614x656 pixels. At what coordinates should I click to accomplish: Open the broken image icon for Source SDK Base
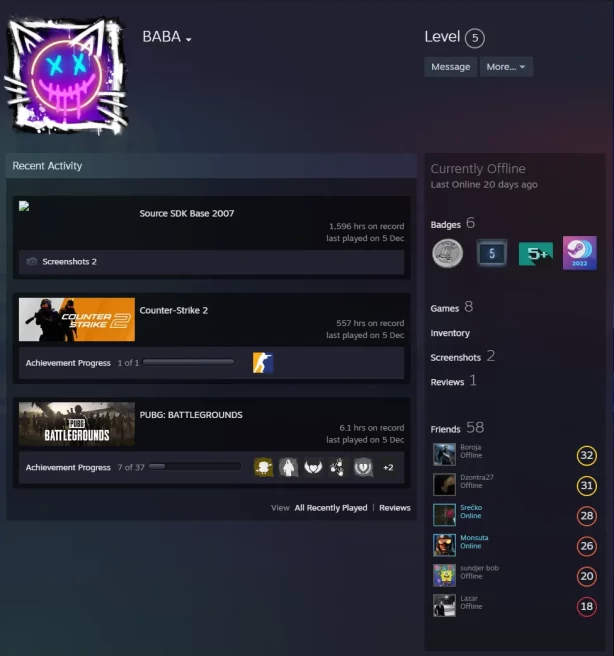pos(24,206)
